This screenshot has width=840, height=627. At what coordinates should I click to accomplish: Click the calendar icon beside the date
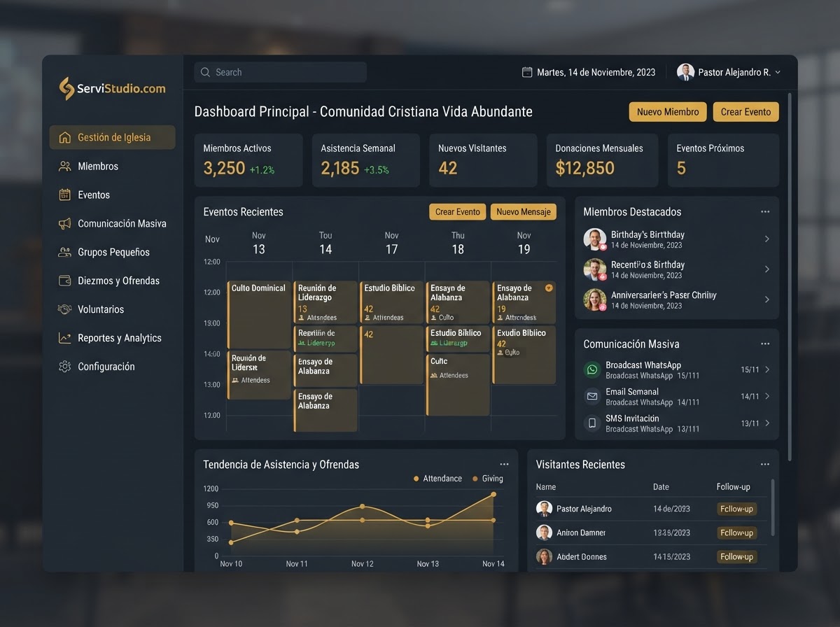tap(527, 72)
